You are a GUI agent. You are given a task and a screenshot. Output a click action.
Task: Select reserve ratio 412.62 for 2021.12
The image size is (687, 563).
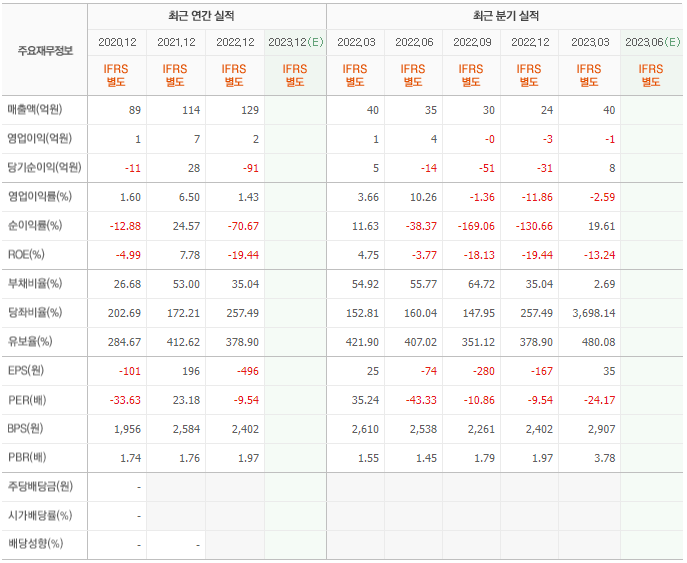point(183,342)
